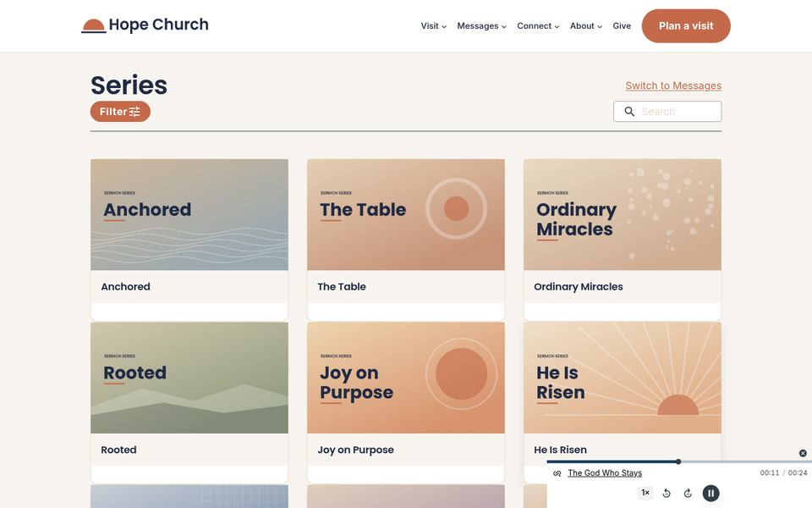Image resolution: width=812 pixels, height=508 pixels.
Task: Rewind the audio with the skip-back icon
Action: (667, 494)
